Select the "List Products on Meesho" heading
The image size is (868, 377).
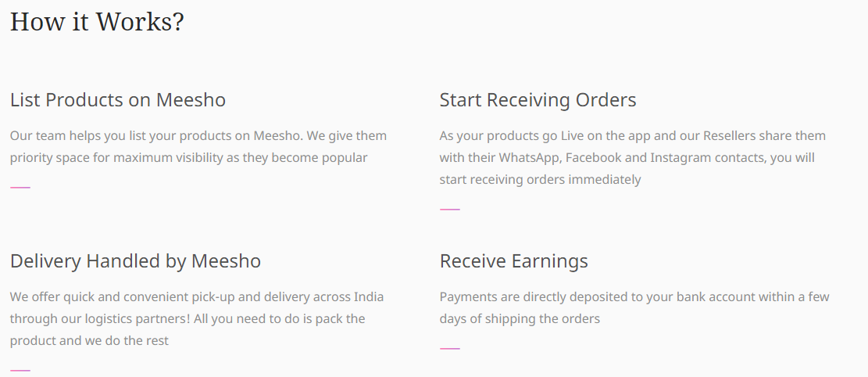point(118,100)
